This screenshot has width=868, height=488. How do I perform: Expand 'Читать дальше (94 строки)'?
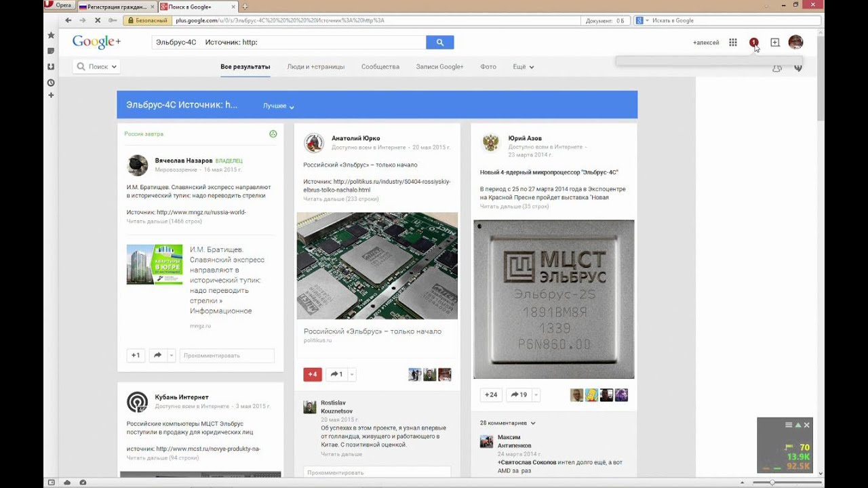click(162, 457)
